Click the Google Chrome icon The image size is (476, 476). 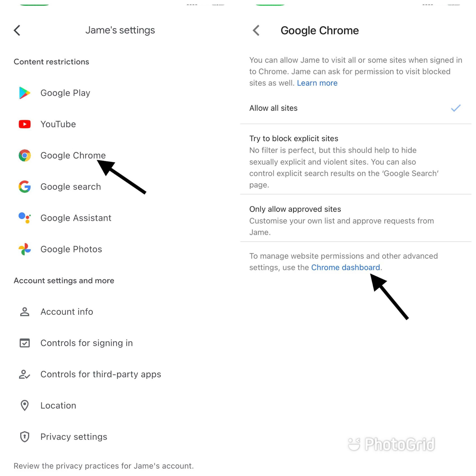[24, 155]
